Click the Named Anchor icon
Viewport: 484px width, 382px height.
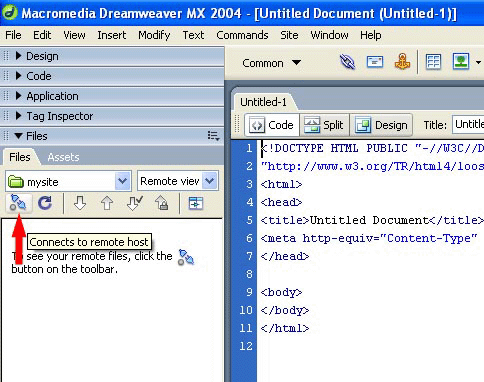tap(402, 62)
